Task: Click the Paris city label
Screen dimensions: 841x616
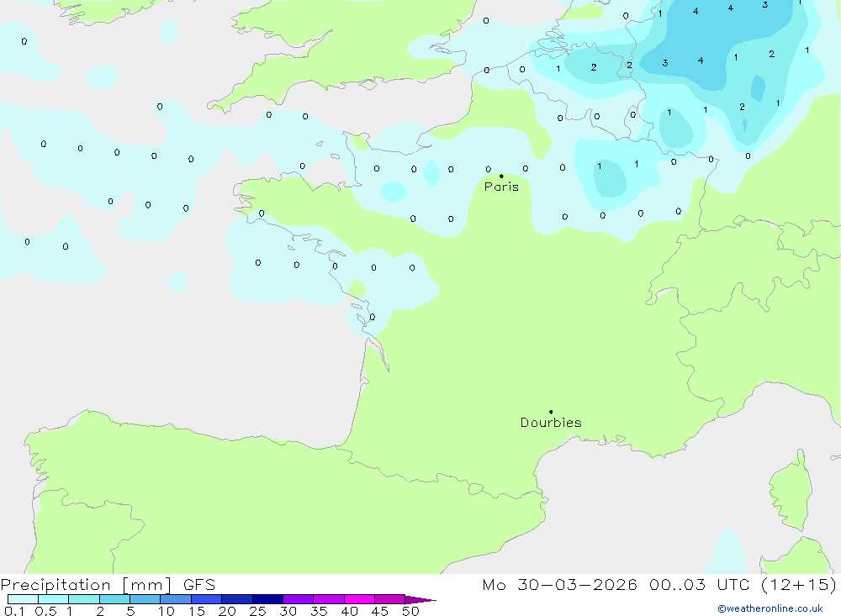Action: click(x=501, y=187)
